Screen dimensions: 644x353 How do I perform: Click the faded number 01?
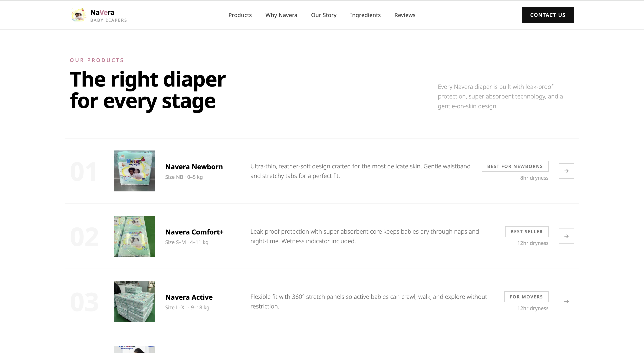coord(83,172)
